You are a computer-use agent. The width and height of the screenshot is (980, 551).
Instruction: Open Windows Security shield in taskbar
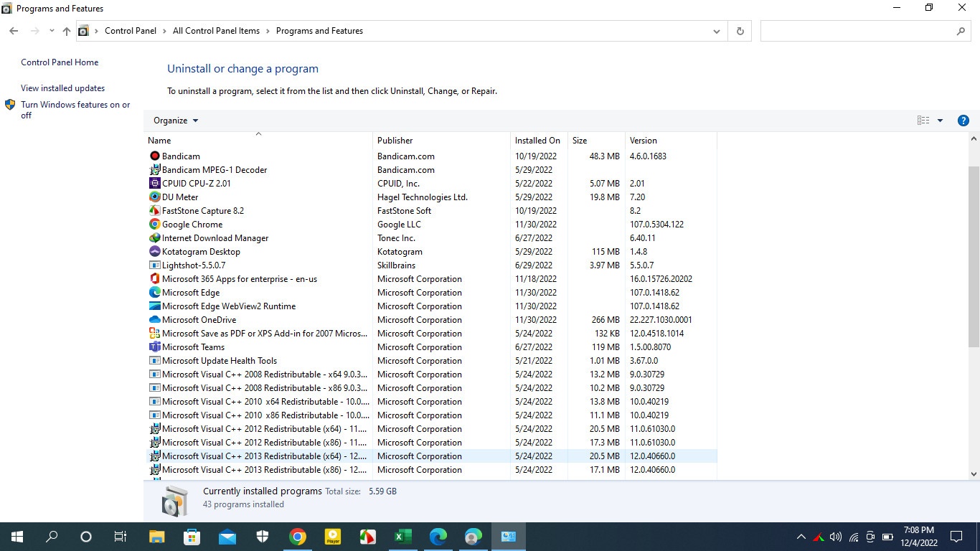[x=263, y=537]
